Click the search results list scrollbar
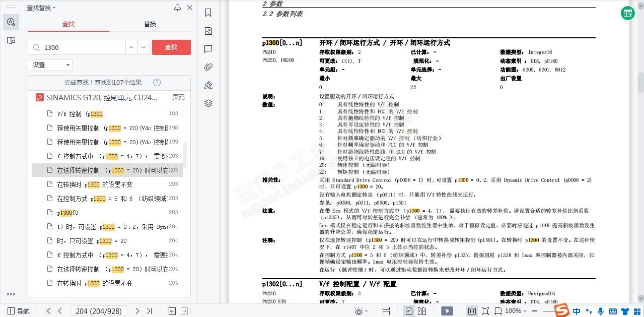The width and height of the screenshot is (644, 317). click(x=185, y=155)
